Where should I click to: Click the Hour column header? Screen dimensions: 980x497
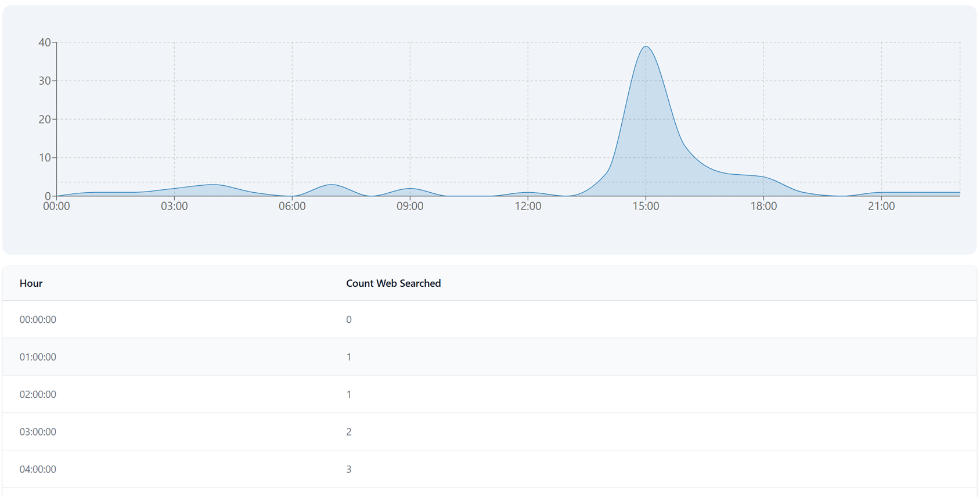(31, 283)
